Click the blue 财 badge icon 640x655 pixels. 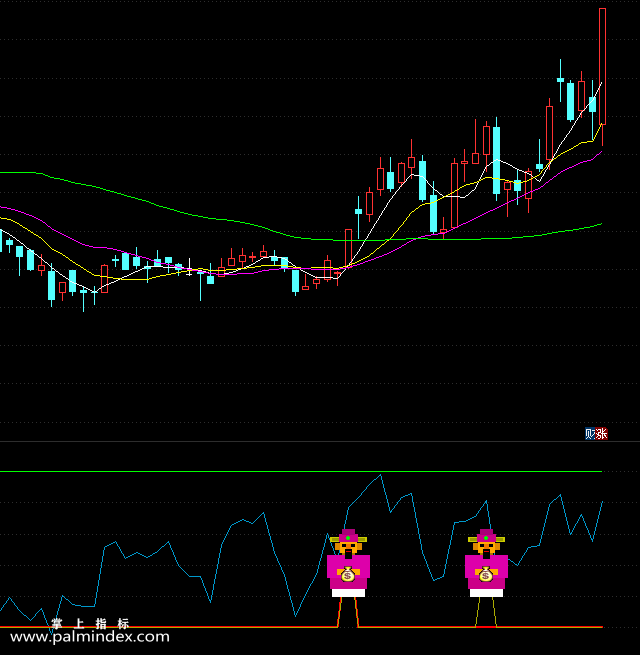(590, 434)
